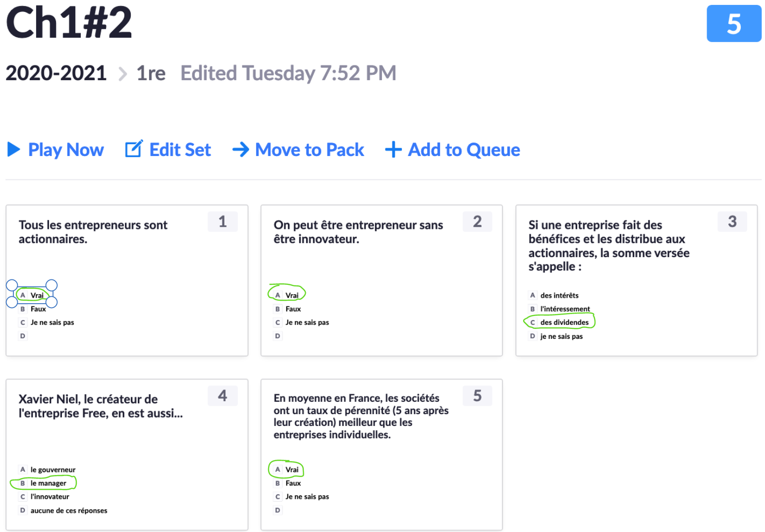This screenshot has width=765, height=532.
Task: Select answer B Faux in question 1
Action: (38, 309)
